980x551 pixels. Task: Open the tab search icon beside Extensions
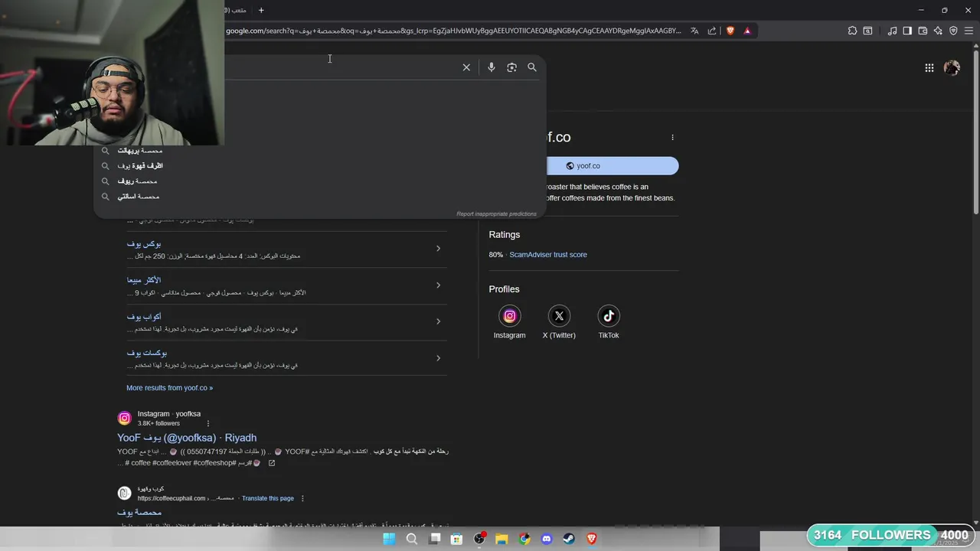[x=867, y=31]
